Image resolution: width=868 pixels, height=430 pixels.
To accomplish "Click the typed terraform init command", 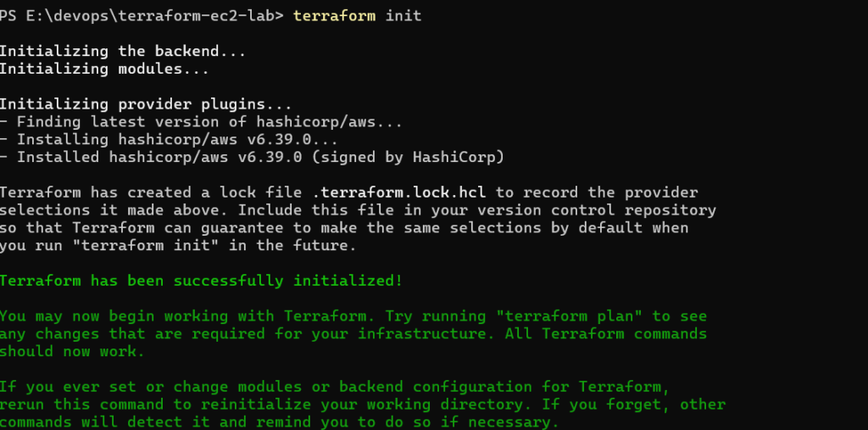I will point(357,16).
